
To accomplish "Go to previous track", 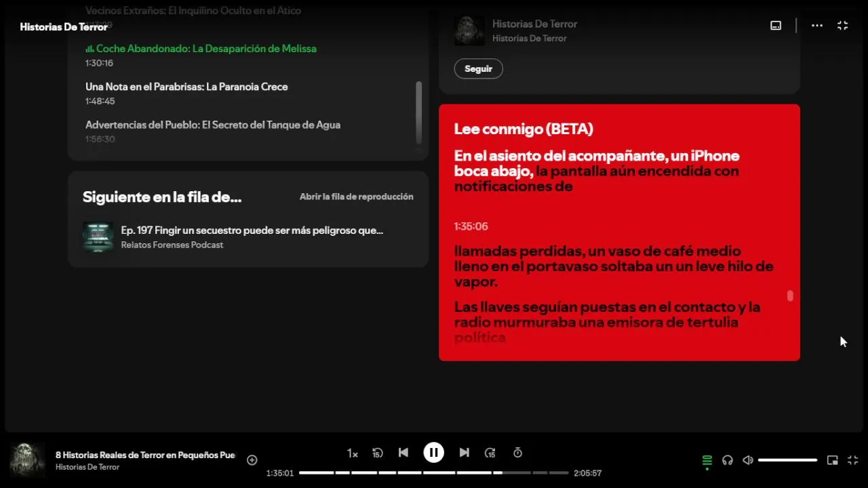I will 403,453.
